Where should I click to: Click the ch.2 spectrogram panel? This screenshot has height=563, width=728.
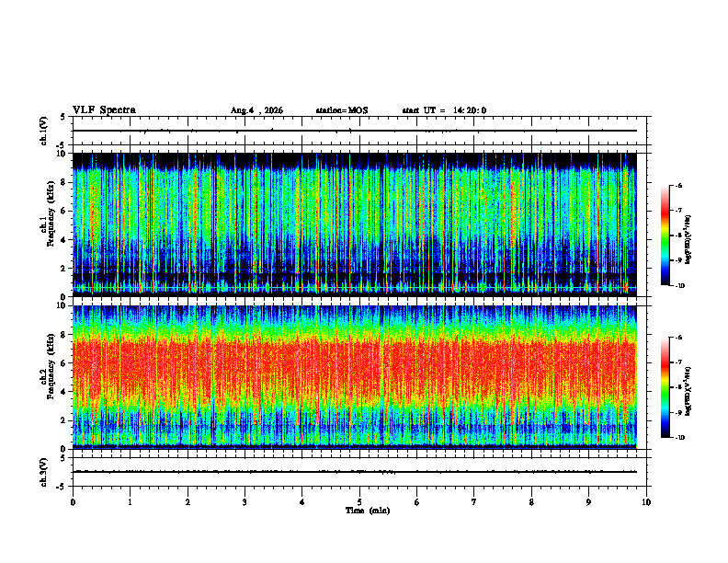pyautogui.click(x=354, y=377)
